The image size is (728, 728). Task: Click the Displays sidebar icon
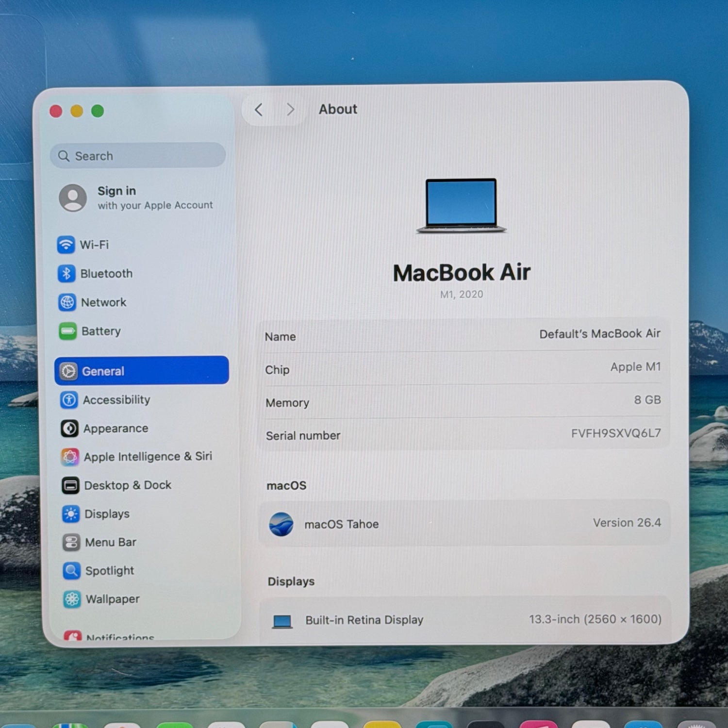[x=71, y=514]
